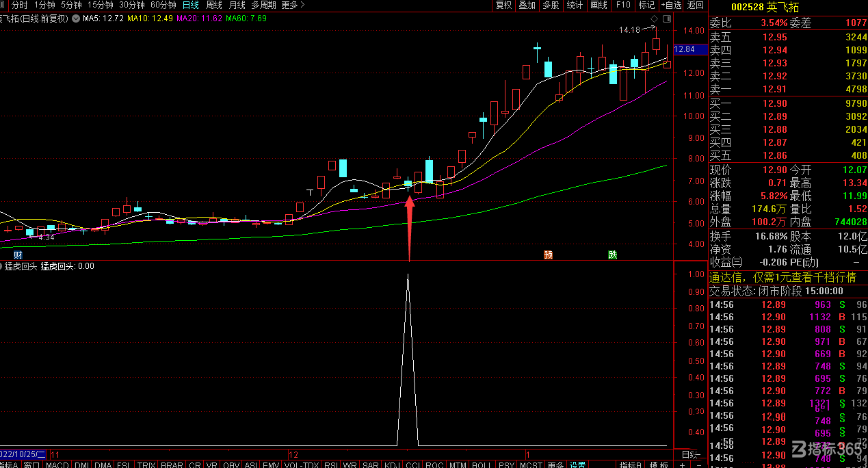Open the indicator dropdown arrow beside 日线前复权
The image size is (868, 468).
[75, 18]
